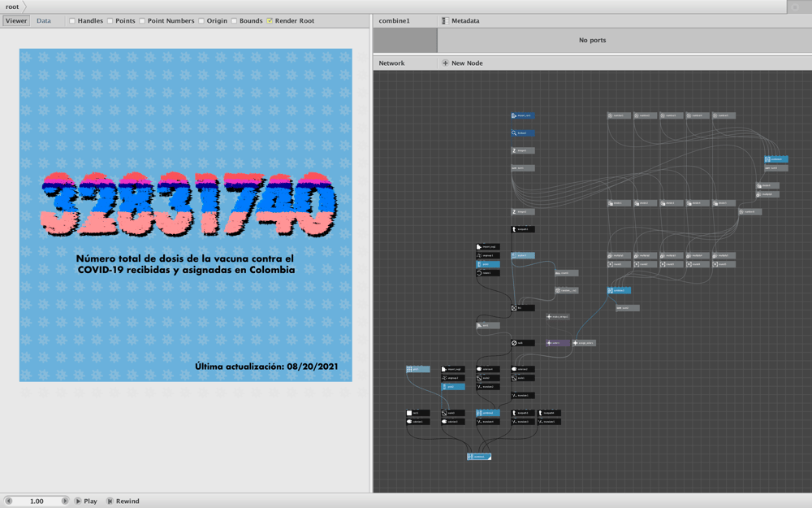The image size is (812, 508).
Task: Select the combine2 node
Action: pos(488,413)
